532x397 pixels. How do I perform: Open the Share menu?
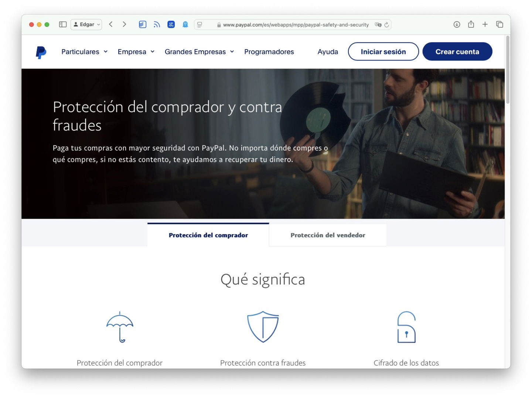click(471, 24)
